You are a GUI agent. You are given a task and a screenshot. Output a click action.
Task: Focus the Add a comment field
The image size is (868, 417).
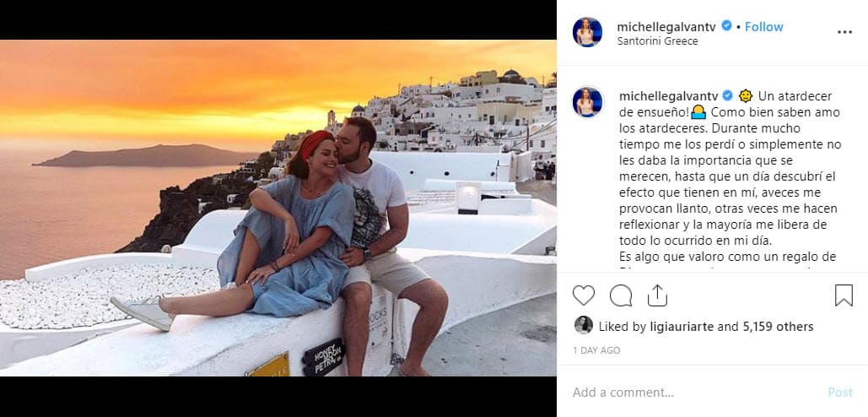(692, 393)
